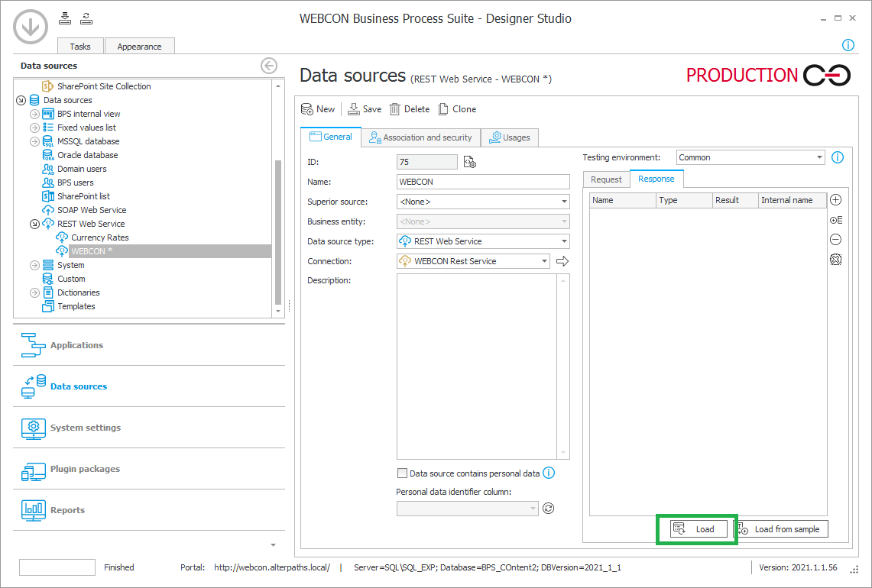Click the Load button
This screenshot has height=588, width=872.
(698, 529)
